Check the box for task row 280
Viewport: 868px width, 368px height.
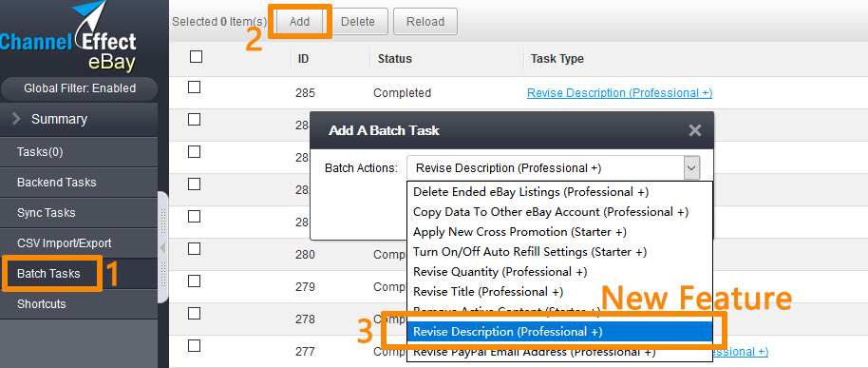pyautogui.click(x=194, y=249)
